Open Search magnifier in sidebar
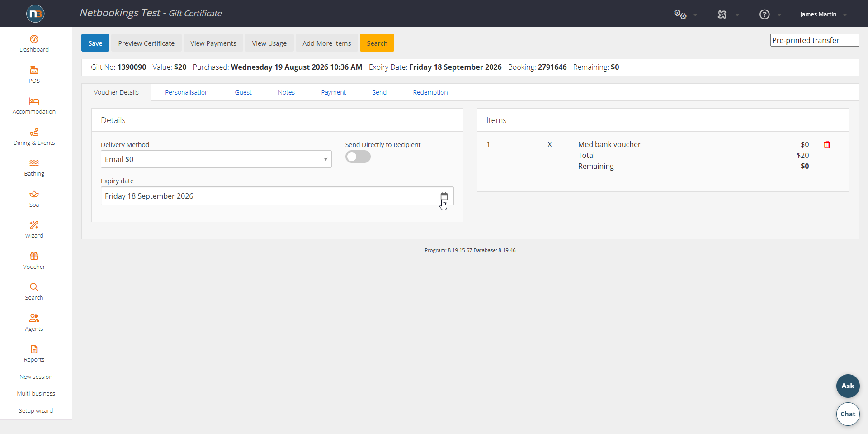Screen dimensions: 868x434 pyautogui.click(x=34, y=287)
